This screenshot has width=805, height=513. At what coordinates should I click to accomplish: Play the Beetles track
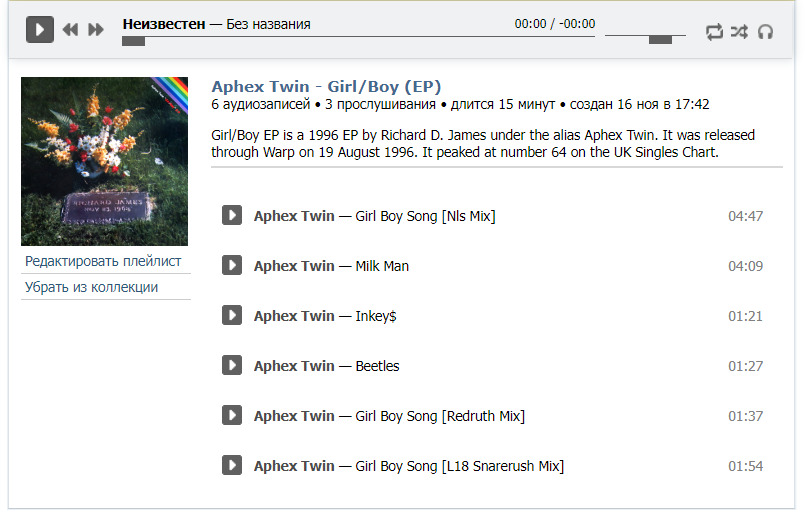point(232,365)
